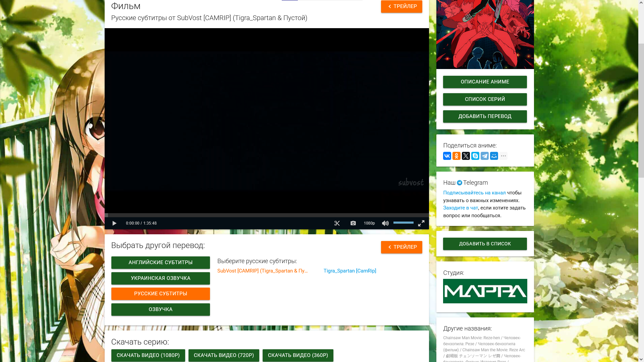Share to VK social network

[x=447, y=156]
